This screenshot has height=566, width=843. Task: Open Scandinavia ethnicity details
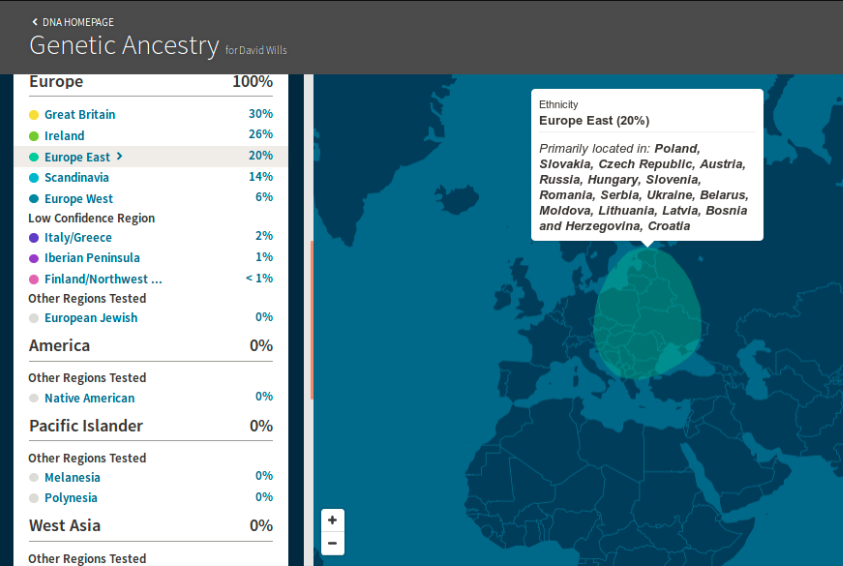tap(77, 178)
